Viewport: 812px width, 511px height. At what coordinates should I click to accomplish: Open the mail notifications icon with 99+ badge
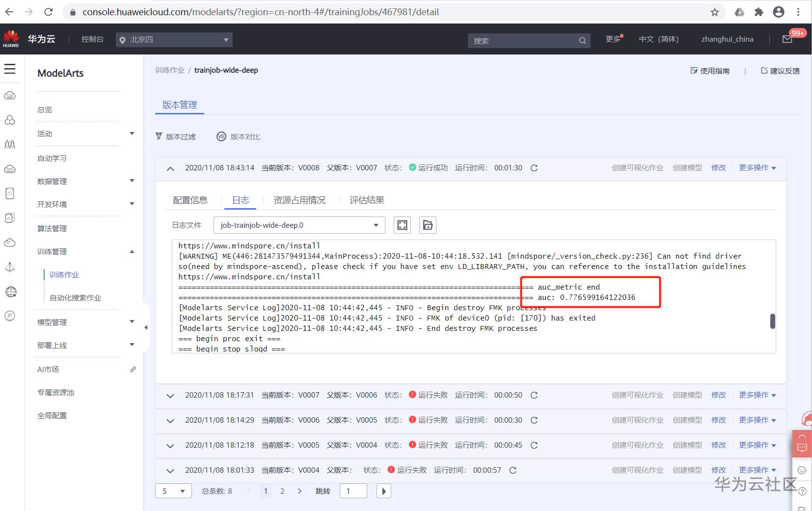click(x=787, y=39)
